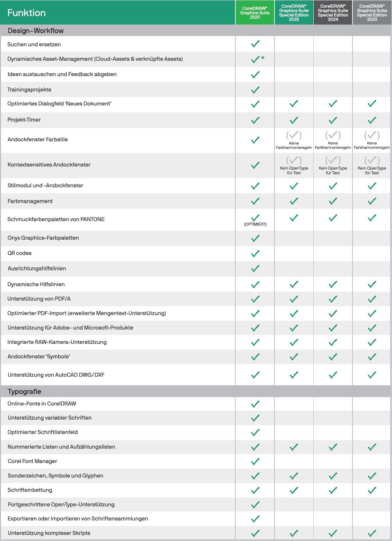Click the 'Trainingsprojekte' feature label

tap(29, 90)
